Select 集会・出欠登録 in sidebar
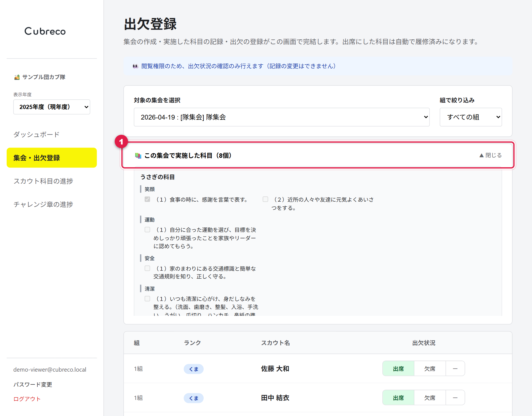This screenshot has width=532, height=416. coord(52,158)
